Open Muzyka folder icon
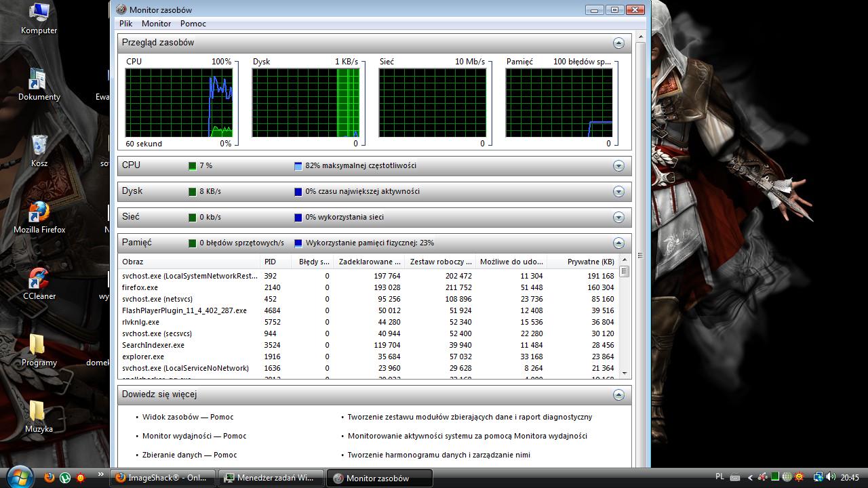The height and width of the screenshot is (488, 868). [x=39, y=417]
